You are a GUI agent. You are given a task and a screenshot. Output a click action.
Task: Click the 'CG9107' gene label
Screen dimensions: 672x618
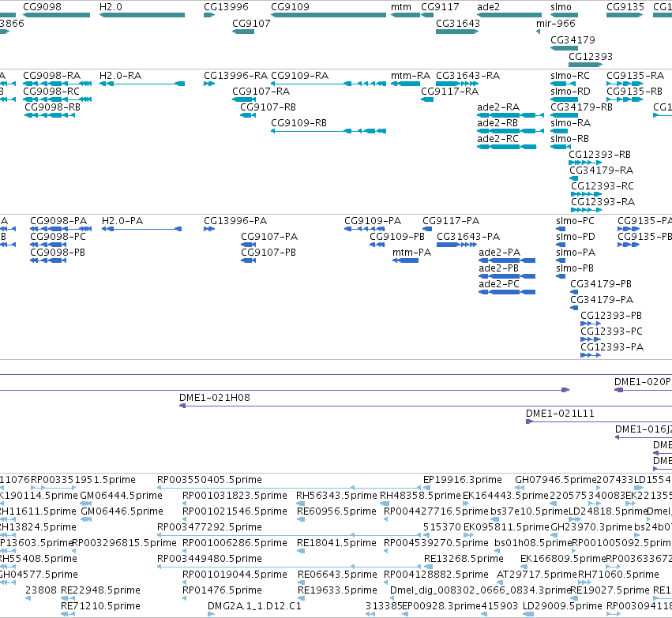[x=251, y=23]
